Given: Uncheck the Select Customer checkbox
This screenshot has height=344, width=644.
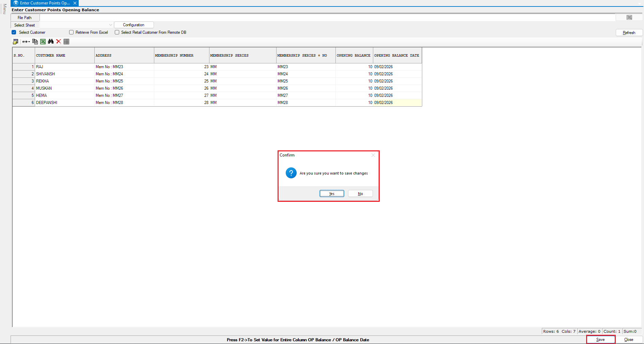Looking at the screenshot, I should tap(14, 32).
